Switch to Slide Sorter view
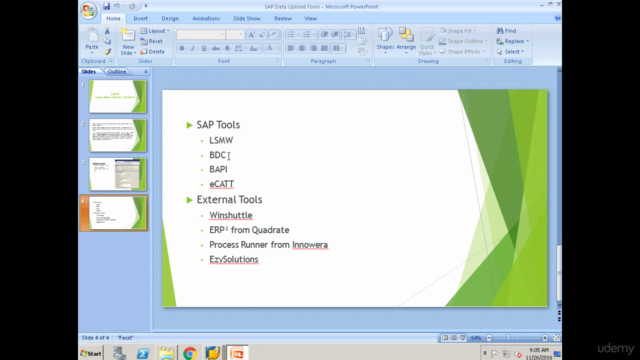 coord(454,338)
